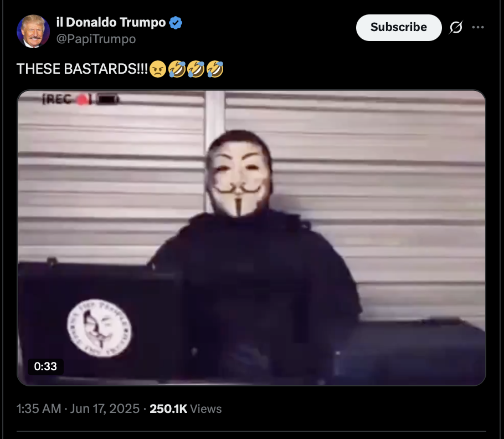Click the battery icon beside REC
504x439 pixels.
[107, 99]
